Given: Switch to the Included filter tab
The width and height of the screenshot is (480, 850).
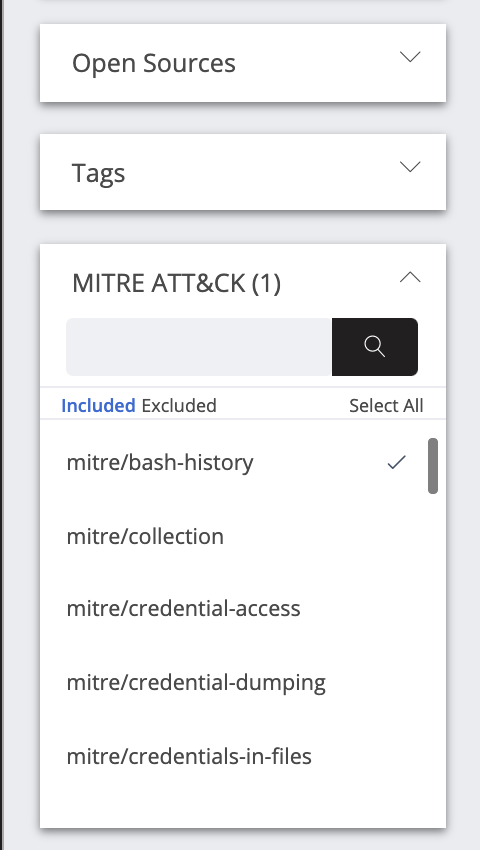Looking at the screenshot, I should tap(98, 405).
